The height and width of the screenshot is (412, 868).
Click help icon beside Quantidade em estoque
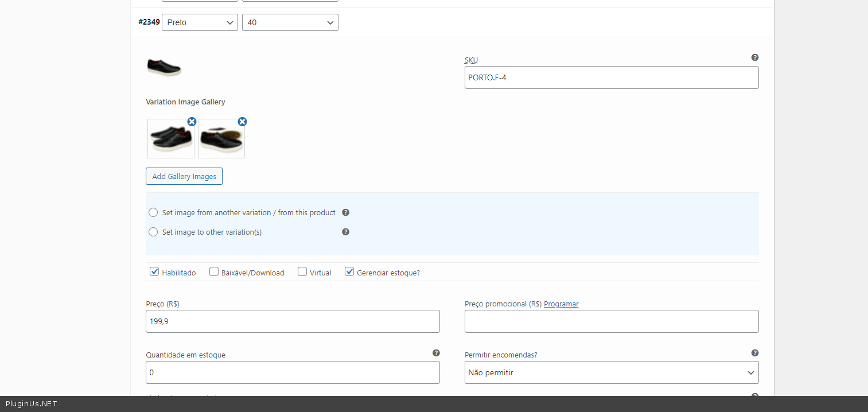coord(436,353)
